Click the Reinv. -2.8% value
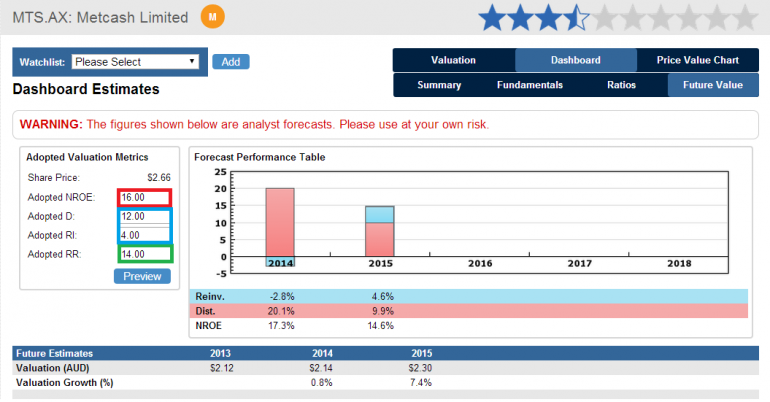The width and height of the screenshot is (770, 402). coord(282,296)
